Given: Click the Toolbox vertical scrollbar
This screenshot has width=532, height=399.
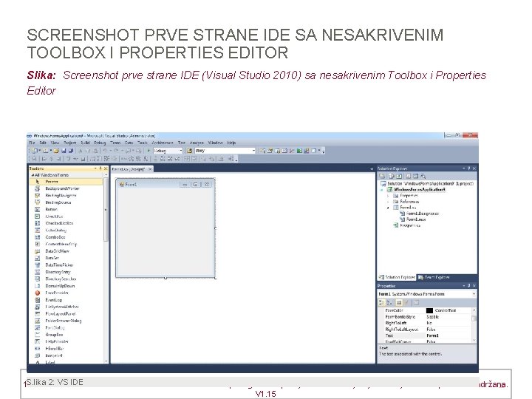Looking at the screenshot, I should [x=106, y=268].
